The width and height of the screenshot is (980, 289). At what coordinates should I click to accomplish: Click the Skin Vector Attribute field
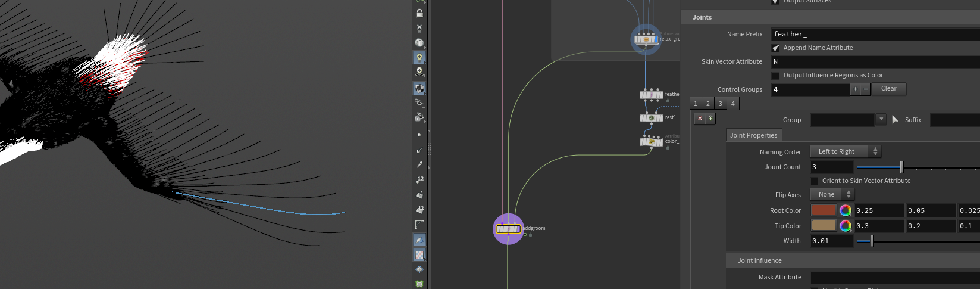[x=875, y=61]
